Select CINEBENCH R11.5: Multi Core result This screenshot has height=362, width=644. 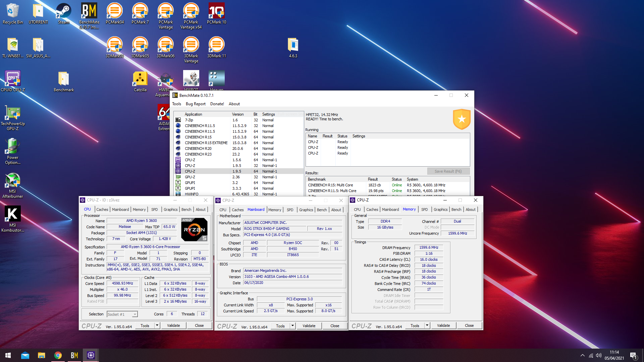click(387, 191)
